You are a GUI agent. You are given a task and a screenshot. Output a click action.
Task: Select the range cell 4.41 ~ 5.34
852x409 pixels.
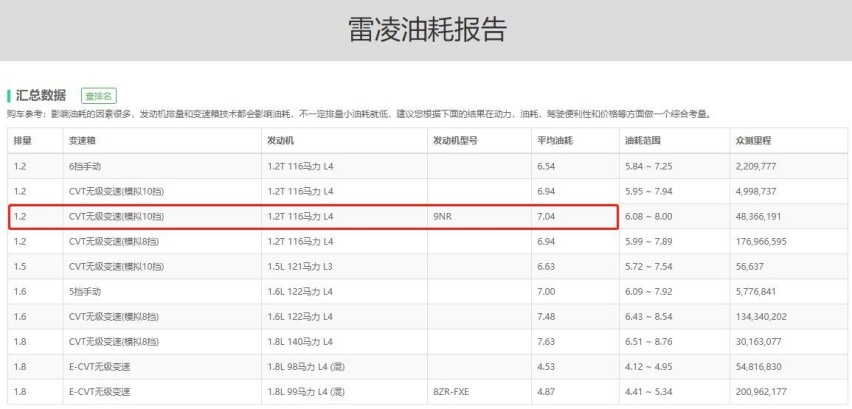pos(649,392)
